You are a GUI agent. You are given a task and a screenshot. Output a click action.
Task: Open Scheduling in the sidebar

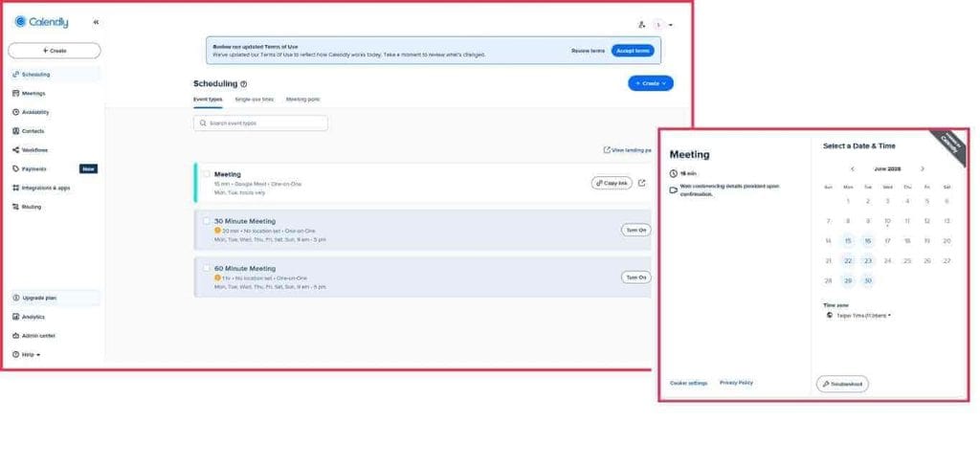pos(55,75)
